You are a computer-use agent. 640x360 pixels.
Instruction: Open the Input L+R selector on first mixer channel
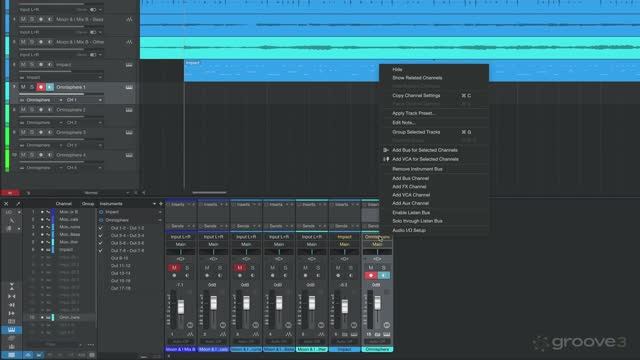(x=181, y=237)
